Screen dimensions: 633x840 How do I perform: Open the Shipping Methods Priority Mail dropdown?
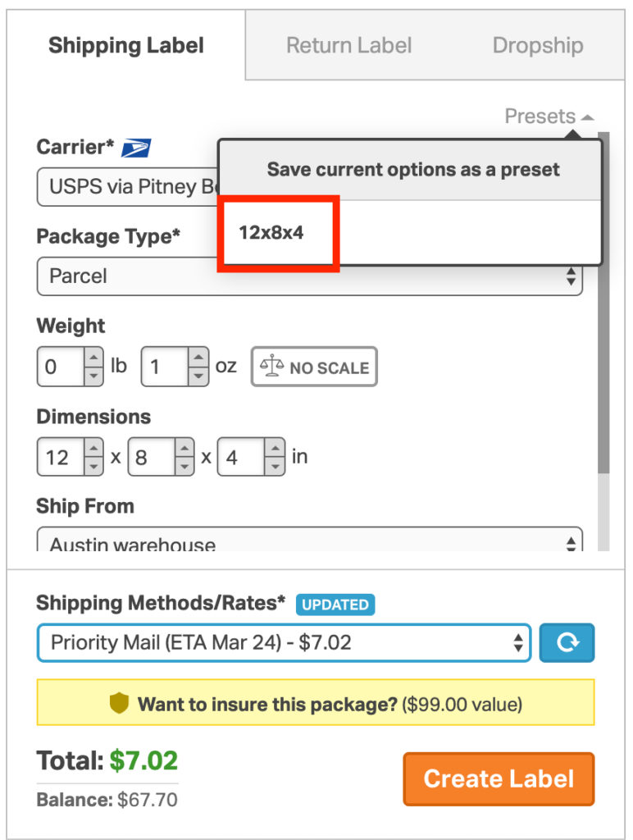pos(284,642)
